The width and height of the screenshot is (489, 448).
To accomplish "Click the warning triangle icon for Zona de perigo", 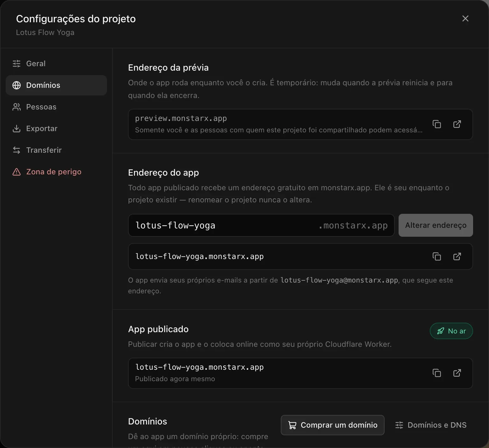I will [17, 172].
